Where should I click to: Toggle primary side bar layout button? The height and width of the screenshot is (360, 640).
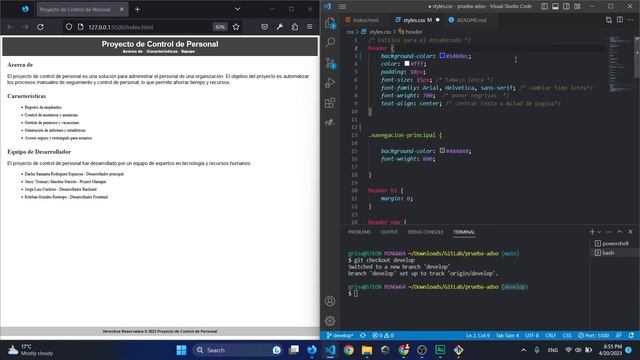pos(544,7)
